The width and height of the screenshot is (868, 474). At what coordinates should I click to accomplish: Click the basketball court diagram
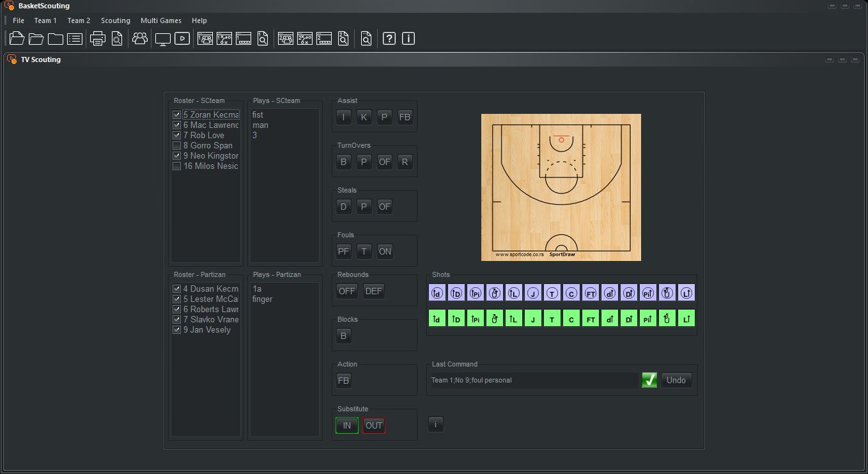(x=561, y=187)
